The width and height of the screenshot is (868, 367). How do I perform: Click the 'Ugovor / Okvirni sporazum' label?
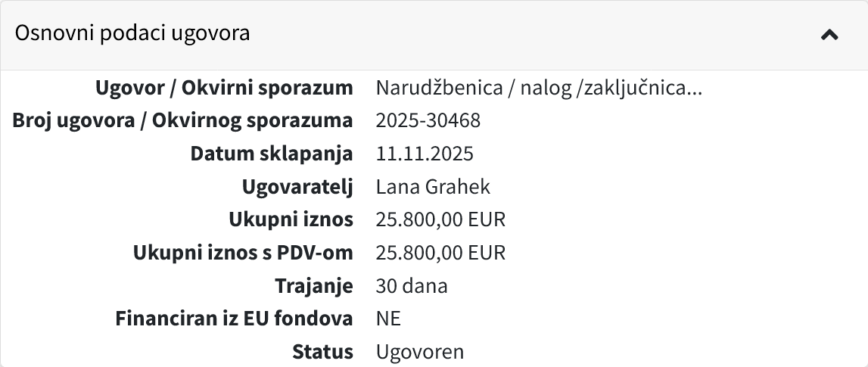(x=224, y=88)
